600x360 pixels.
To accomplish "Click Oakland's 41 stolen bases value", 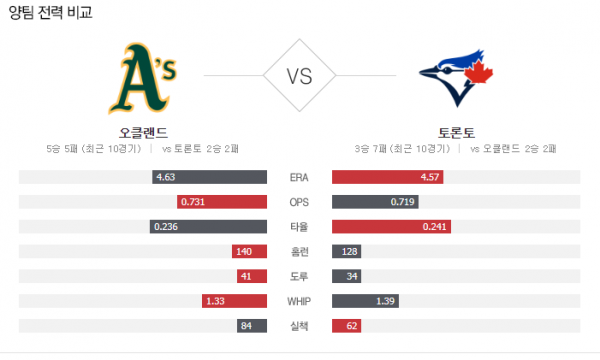I will tap(246, 276).
